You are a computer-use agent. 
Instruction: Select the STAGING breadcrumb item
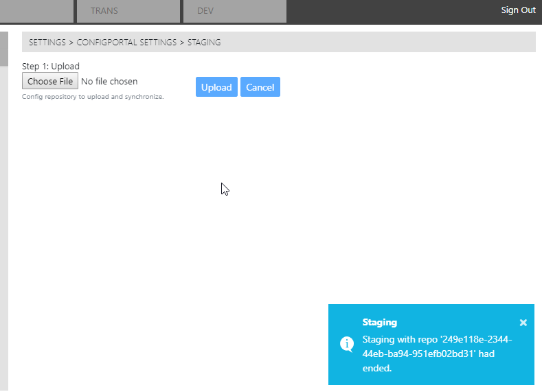pos(204,43)
